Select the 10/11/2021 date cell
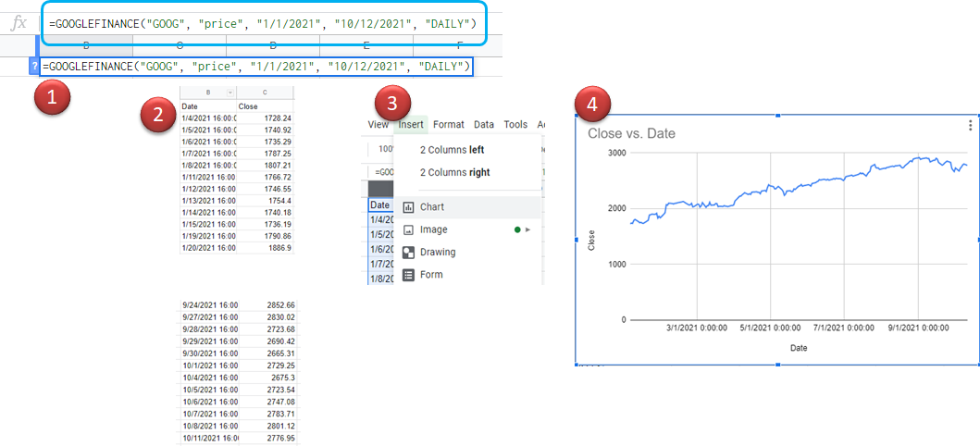The height and width of the screenshot is (446, 980). coord(210,438)
